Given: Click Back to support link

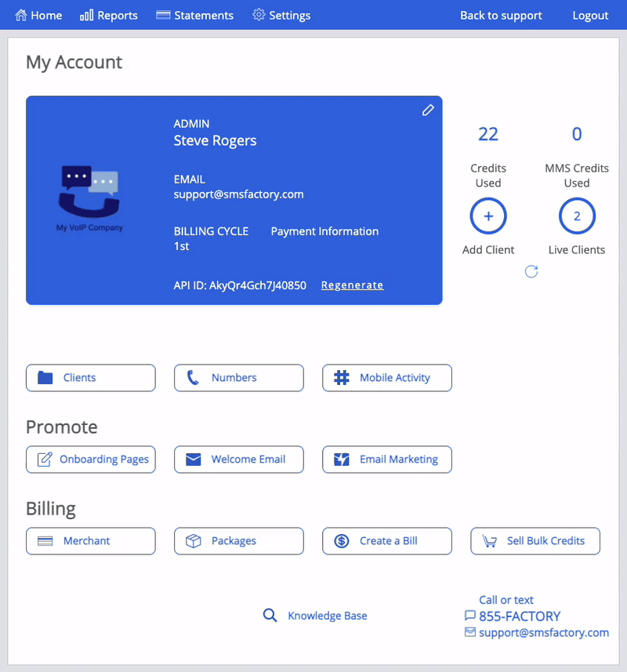Looking at the screenshot, I should coord(501,15).
